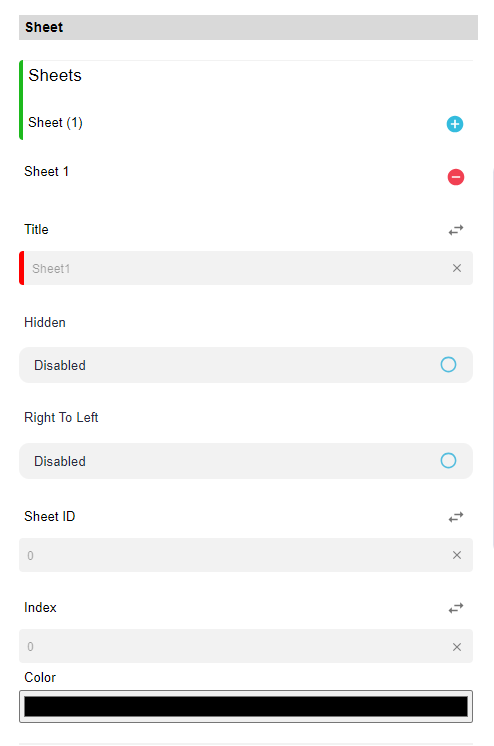Viewport: 494px width, 746px height.
Task: Click the Disabled label under Right To Left
Action: tap(60, 461)
